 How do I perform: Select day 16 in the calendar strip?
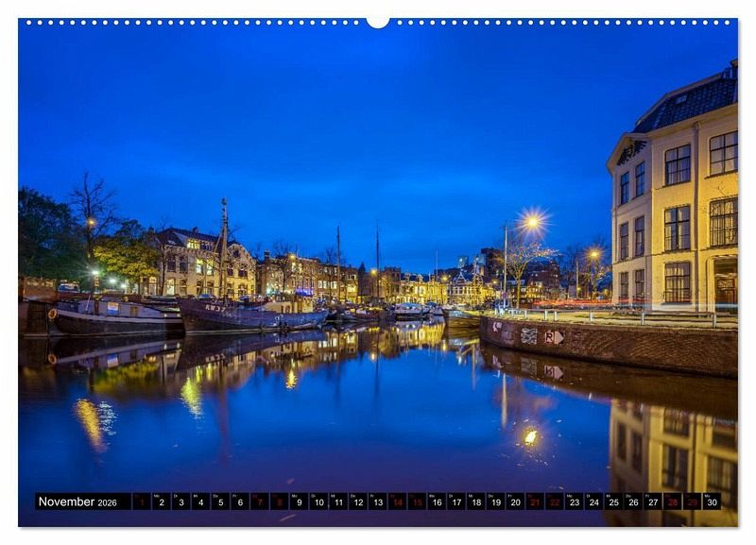click(438, 502)
